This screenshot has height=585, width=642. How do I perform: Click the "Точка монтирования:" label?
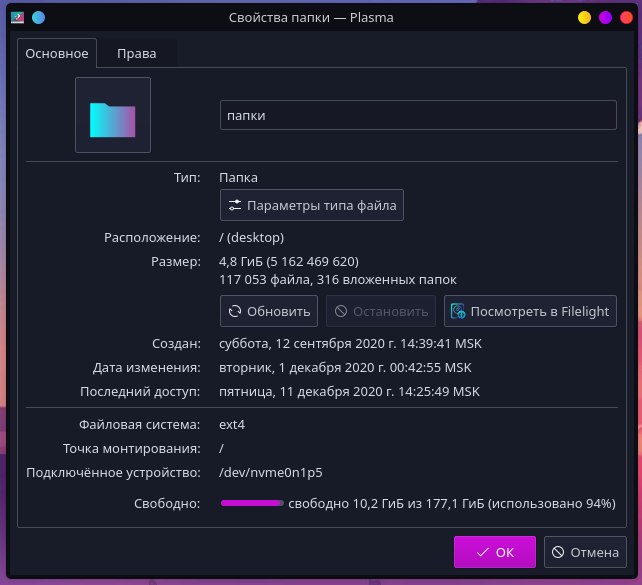[132, 449]
